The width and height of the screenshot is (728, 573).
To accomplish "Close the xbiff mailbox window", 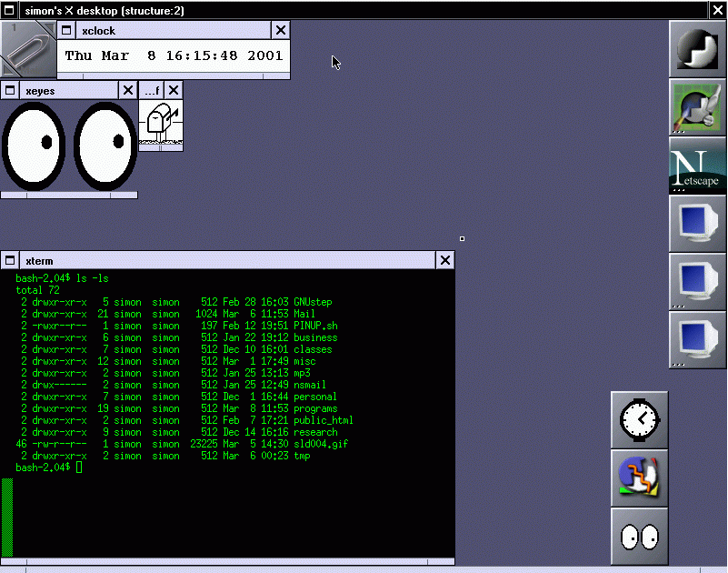I will [x=172, y=90].
